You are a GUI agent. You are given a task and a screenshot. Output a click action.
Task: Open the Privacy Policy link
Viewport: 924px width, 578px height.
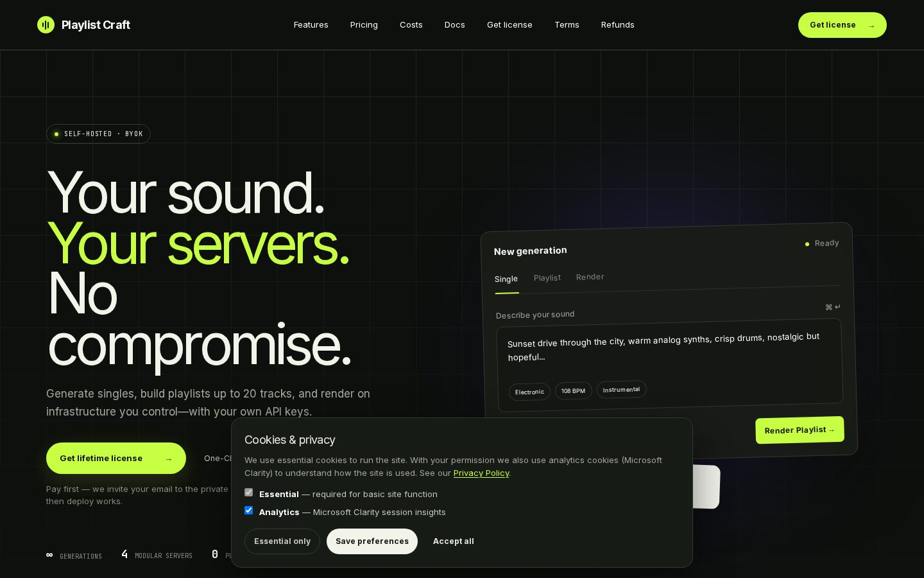coord(481,473)
